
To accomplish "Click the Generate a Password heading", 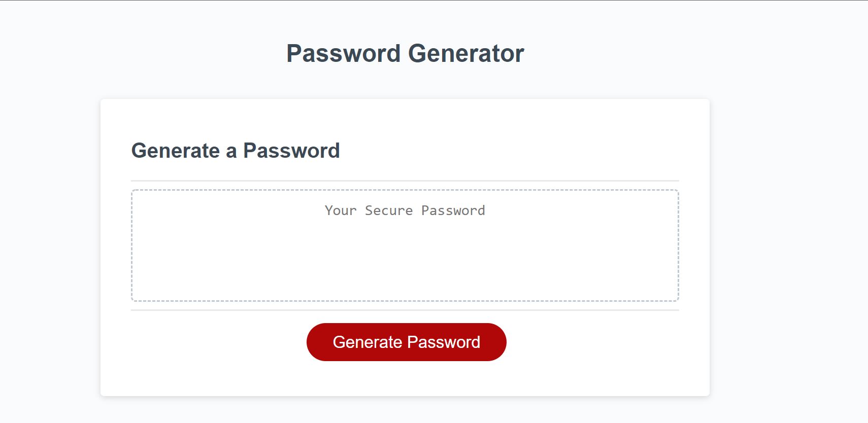I will click(x=236, y=150).
